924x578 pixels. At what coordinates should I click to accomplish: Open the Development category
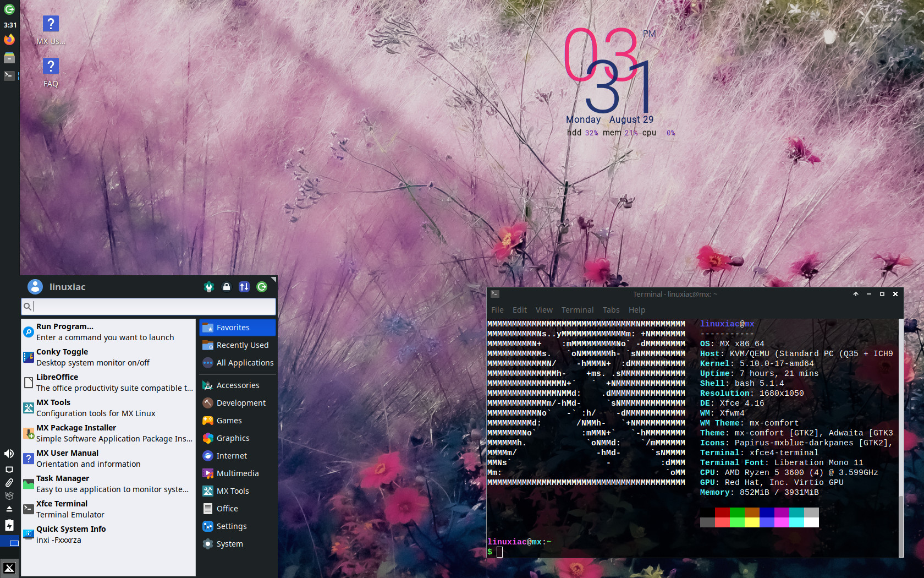point(238,403)
